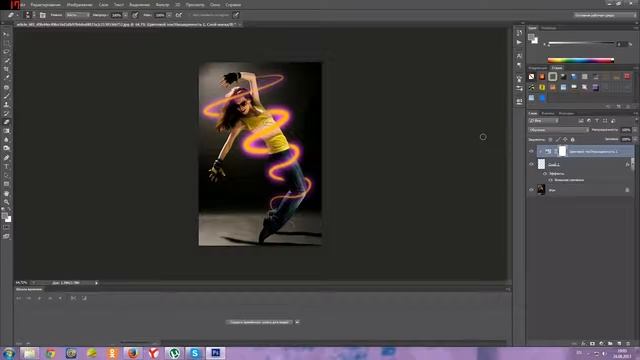
Task: Click the color spectrum ramp
Action: pyautogui.click(x=581, y=60)
